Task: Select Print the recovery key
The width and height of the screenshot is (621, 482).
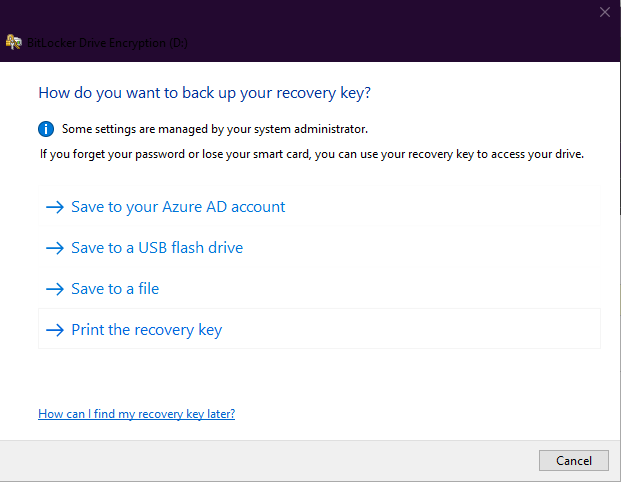Action: click(x=146, y=330)
